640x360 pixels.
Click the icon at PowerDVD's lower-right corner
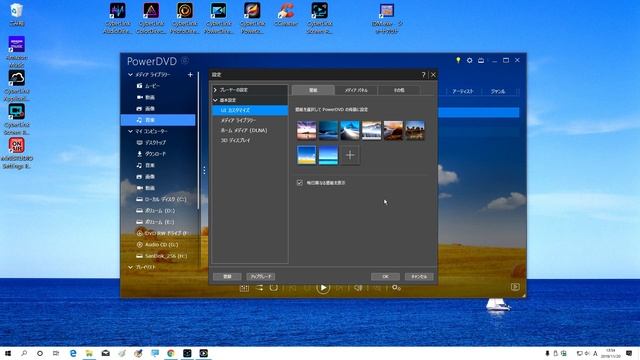515,287
